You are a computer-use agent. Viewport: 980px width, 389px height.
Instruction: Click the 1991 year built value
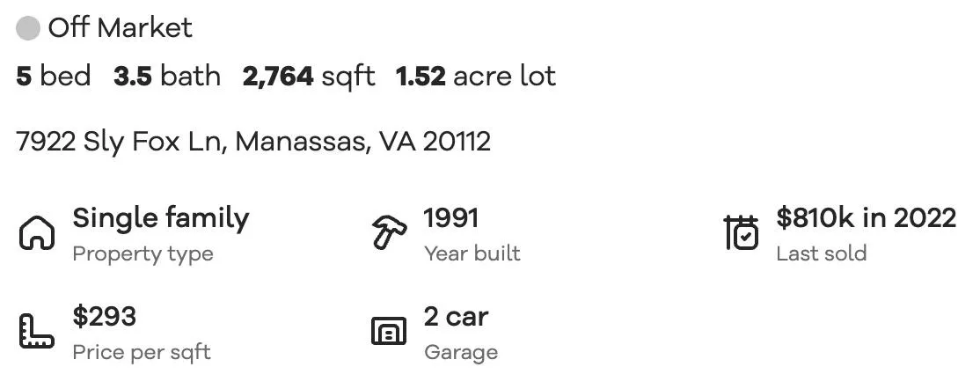pyautogui.click(x=451, y=218)
